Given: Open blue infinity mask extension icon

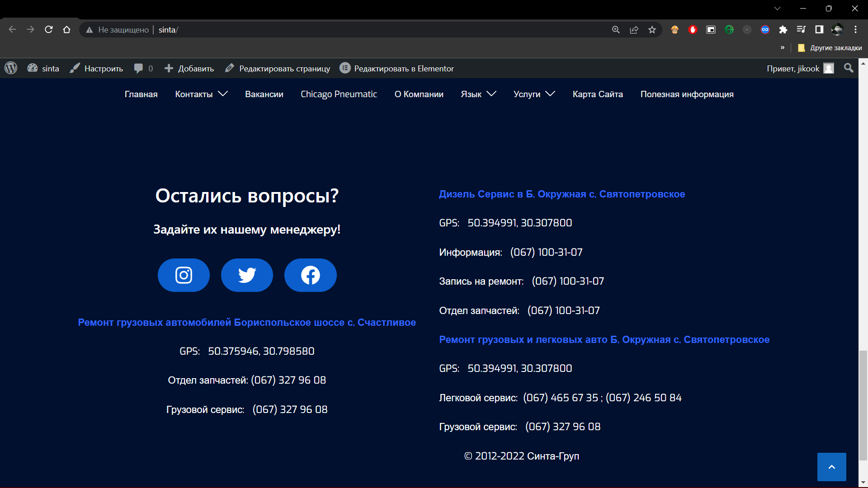Looking at the screenshot, I should click(765, 30).
